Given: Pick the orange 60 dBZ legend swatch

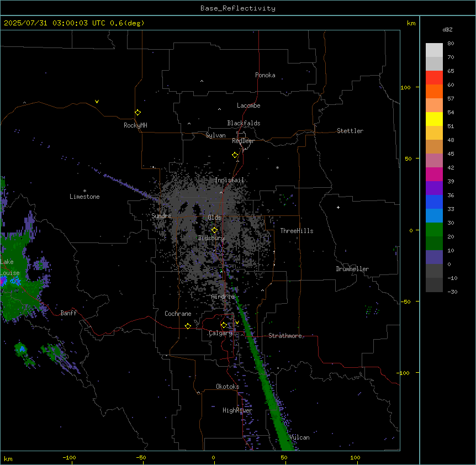Looking at the screenshot, I should pos(434,91).
